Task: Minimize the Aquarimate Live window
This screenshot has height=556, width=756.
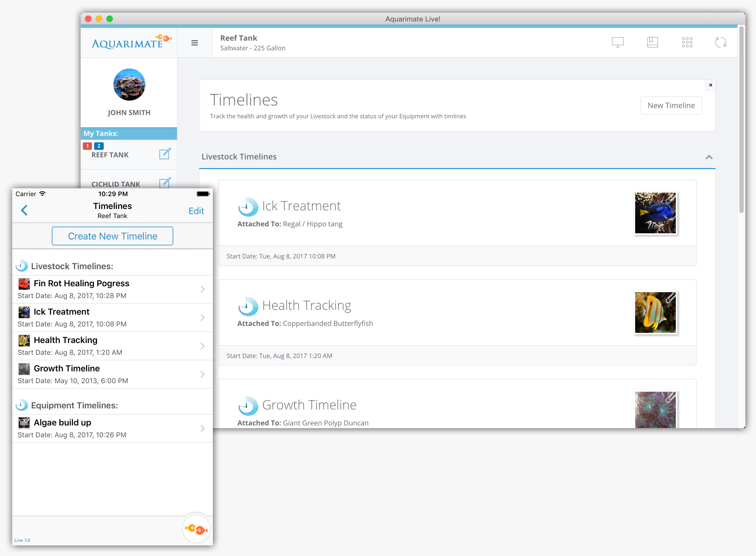Action: [99, 19]
